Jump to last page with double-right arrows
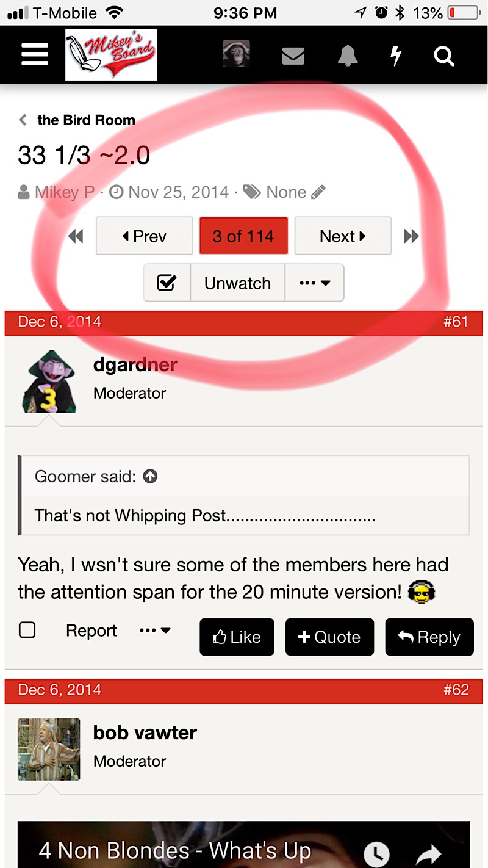Image resolution: width=488 pixels, height=868 pixels. pyautogui.click(x=412, y=236)
